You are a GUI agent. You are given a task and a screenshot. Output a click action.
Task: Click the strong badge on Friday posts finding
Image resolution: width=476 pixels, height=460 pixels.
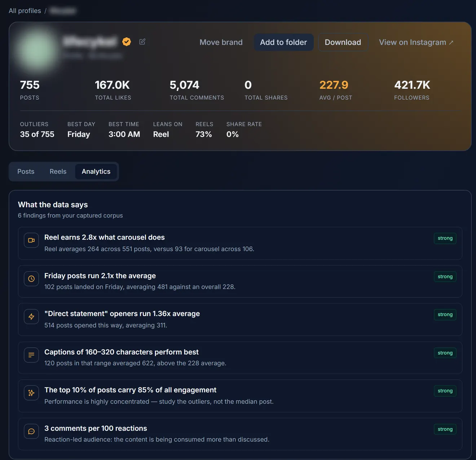(445, 276)
